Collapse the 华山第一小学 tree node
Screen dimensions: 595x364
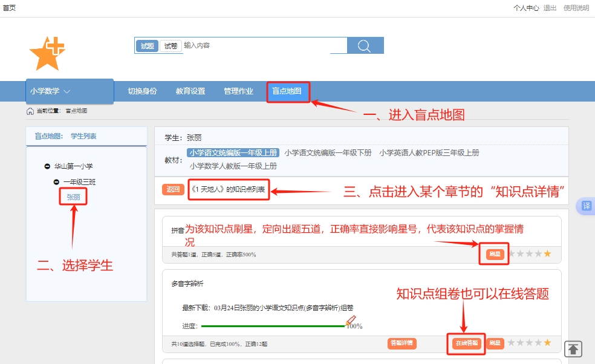pos(48,166)
